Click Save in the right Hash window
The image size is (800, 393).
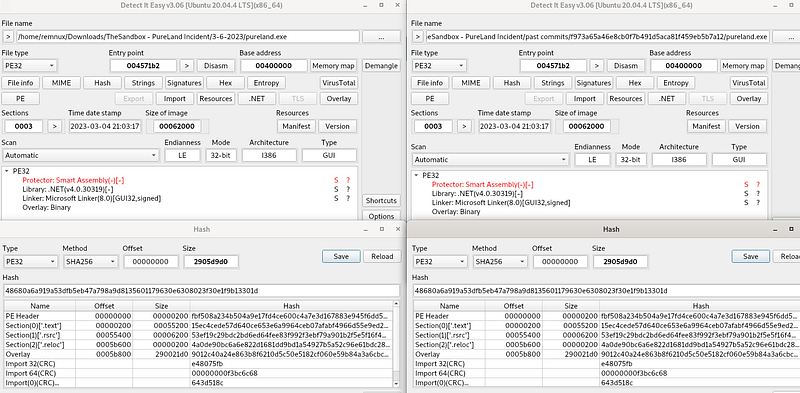point(751,256)
